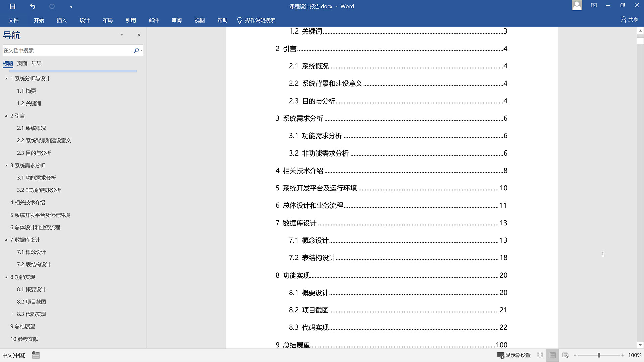This screenshot has width=644, height=362.
Task: Close the navigation pane
Action: click(x=139, y=35)
